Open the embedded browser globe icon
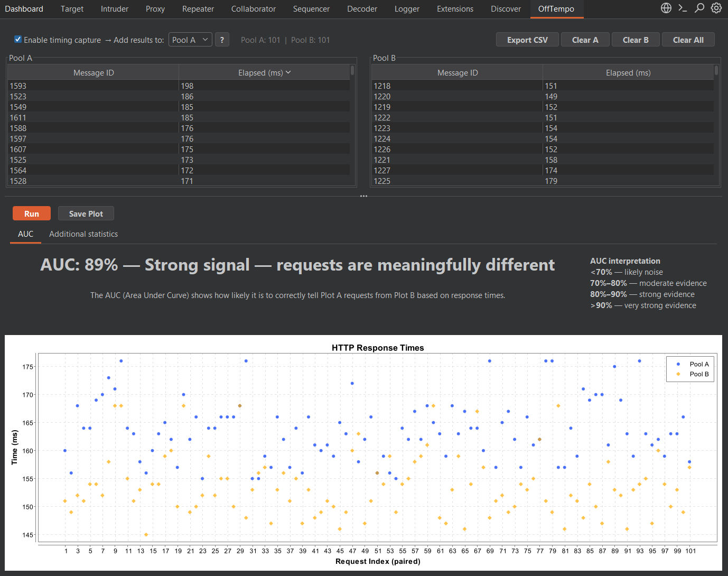 click(666, 8)
